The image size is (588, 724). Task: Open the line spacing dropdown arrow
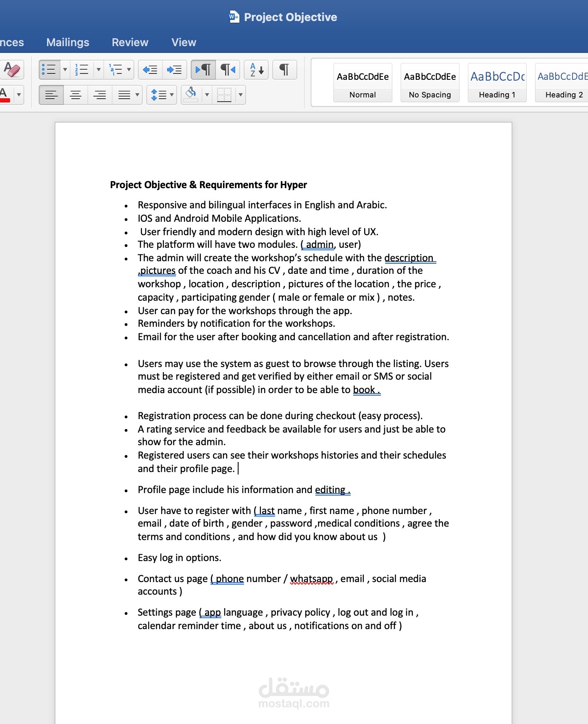[172, 95]
